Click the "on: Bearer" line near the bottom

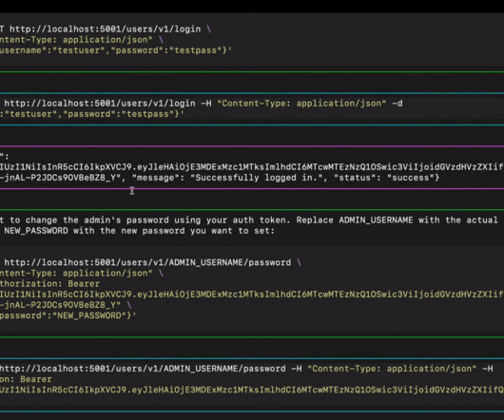[x=26, y=379]
